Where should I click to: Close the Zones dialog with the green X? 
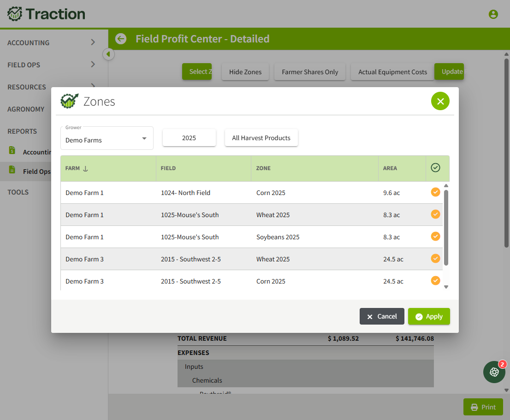(x=440, y=101)
